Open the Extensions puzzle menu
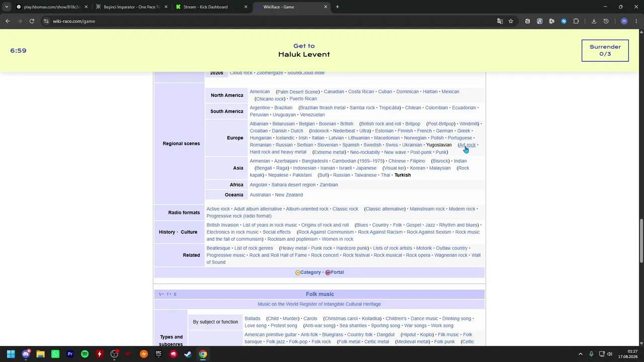The height and width of the screenshot is (362, 644). click(576, 21)
